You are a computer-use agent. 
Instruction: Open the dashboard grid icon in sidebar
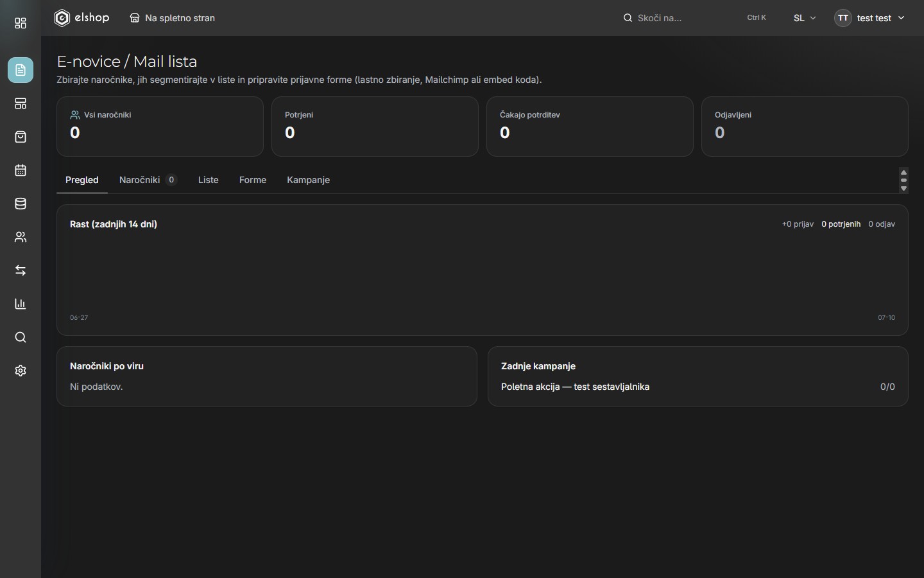coord(21,24)
